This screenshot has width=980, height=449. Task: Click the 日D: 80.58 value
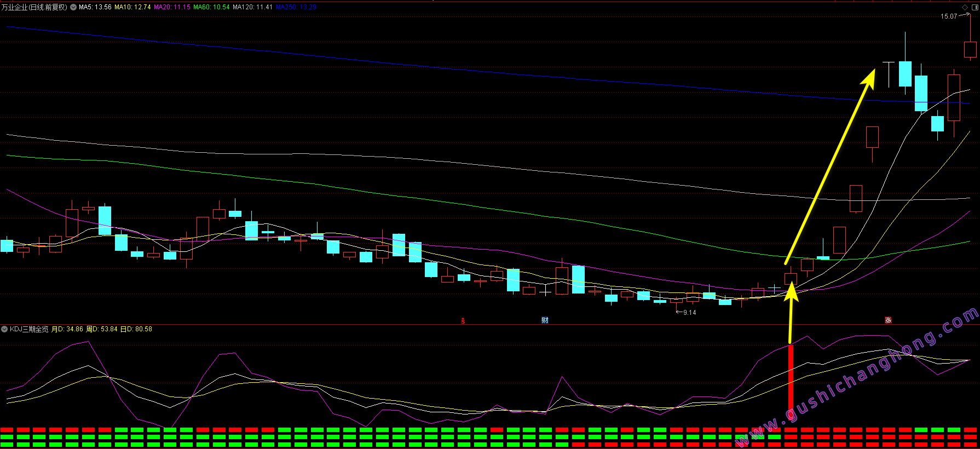(x=136, y=329)
